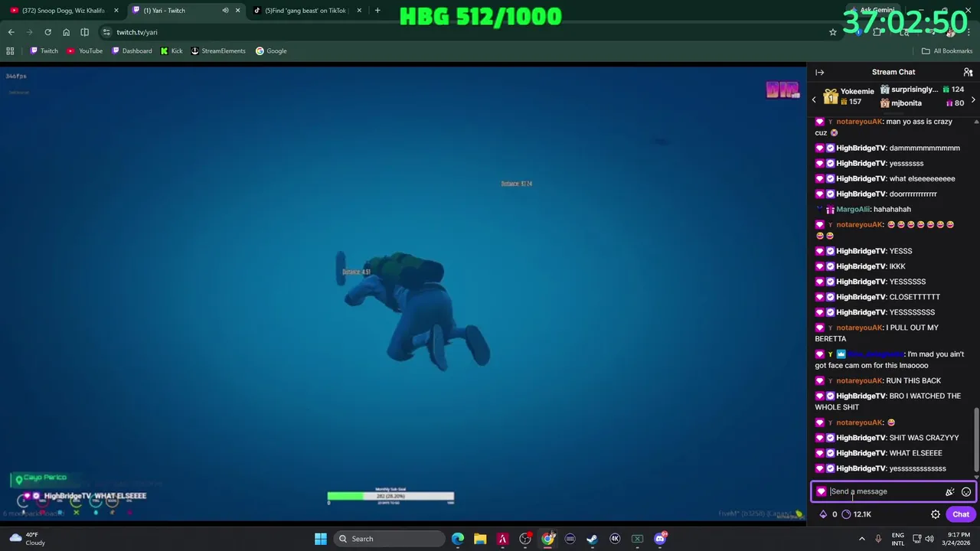980x551 pixels.
Task: Open the weather widget showing 40°F Cloudy
Action: pyautogui.click(x=27, y=539)
